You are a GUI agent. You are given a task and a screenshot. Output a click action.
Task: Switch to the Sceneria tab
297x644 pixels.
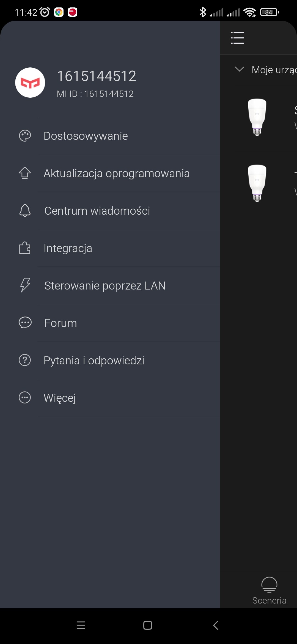click(x=269, y=591)
